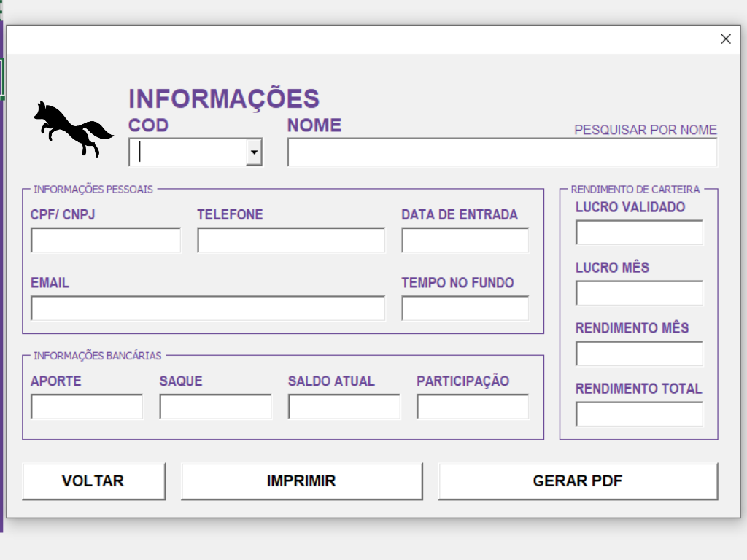The height and width of the screenshot is (560, 747).
Task: Select the RENDIMENTO MÊS field
Action: tap(639, 353)
